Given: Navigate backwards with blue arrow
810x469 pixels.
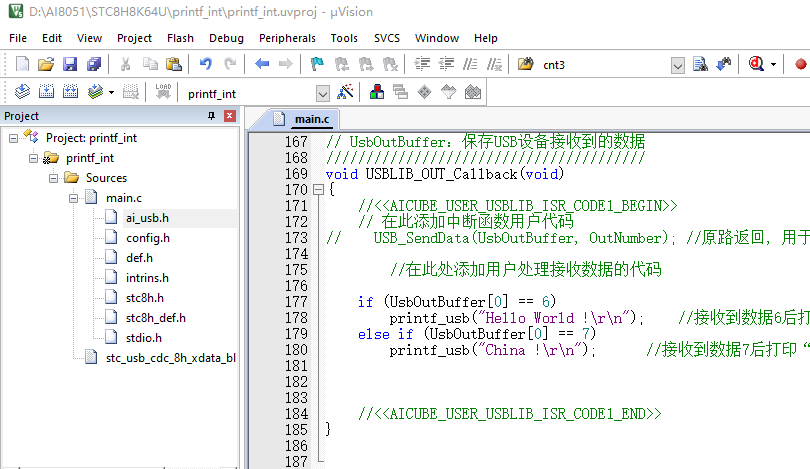Looking at the screenshot, I should pos(262,64).
